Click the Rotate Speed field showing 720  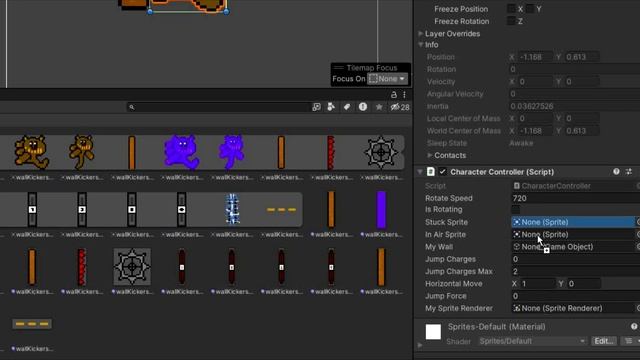pyautogui.click(x=576, y=198)
